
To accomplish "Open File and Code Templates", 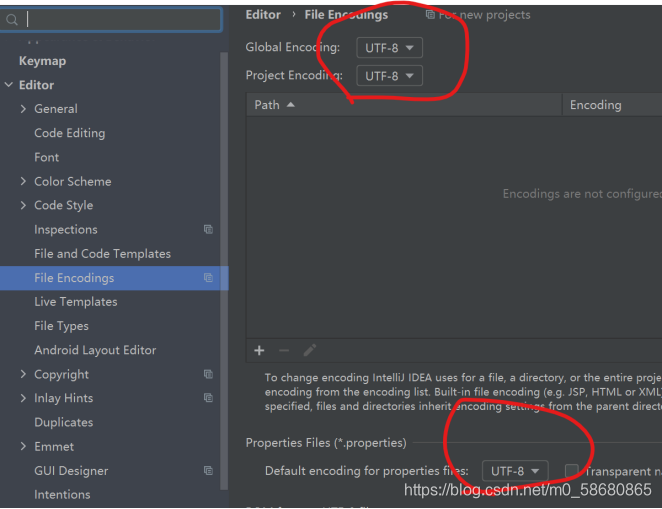I will pos(103,254).
